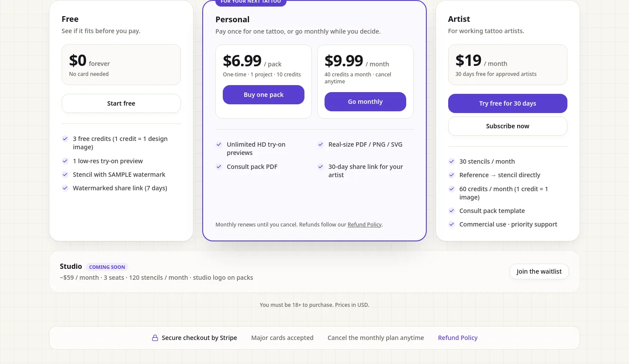Click 'Secure checkout by Stripe' text
This screenshot has width=629, height=364.
coord(199,338)
